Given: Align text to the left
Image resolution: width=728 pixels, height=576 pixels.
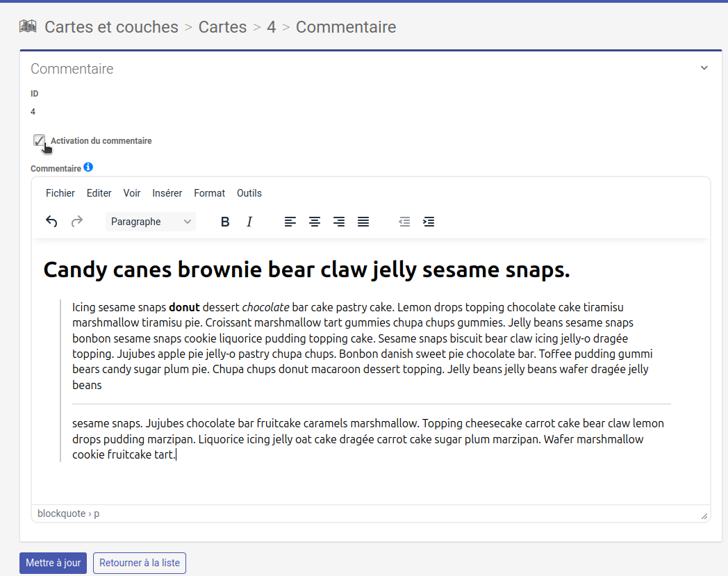Looking at the screenshot, I should tap(290, 222).
